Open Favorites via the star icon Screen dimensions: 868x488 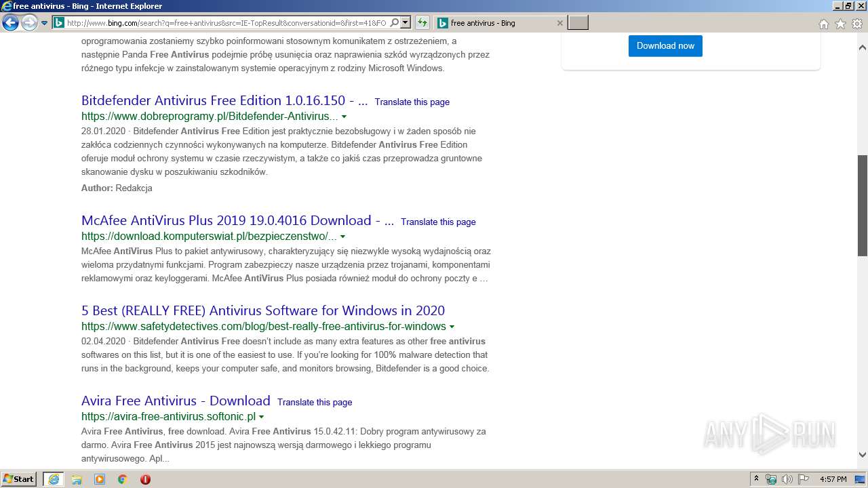coord(840,24)
